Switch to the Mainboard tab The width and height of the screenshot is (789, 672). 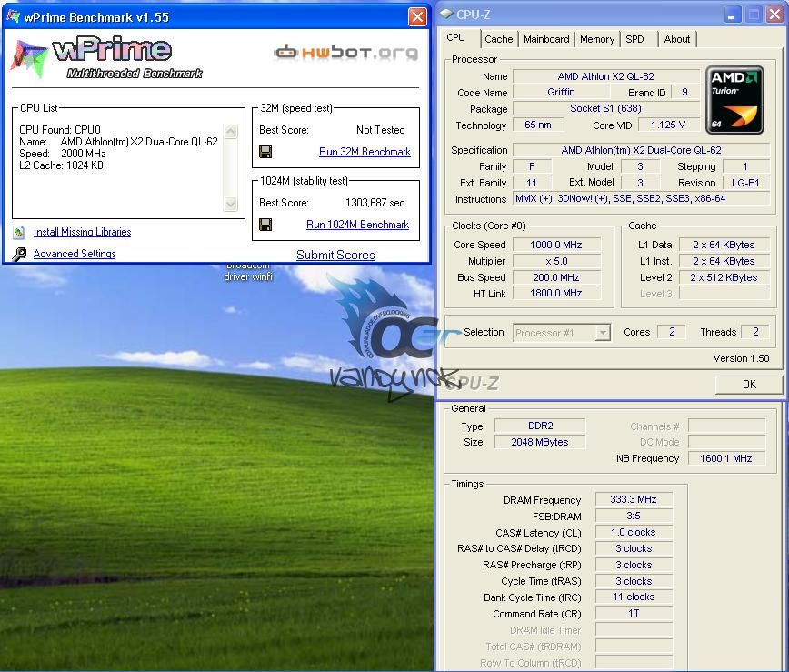[546, 39]
